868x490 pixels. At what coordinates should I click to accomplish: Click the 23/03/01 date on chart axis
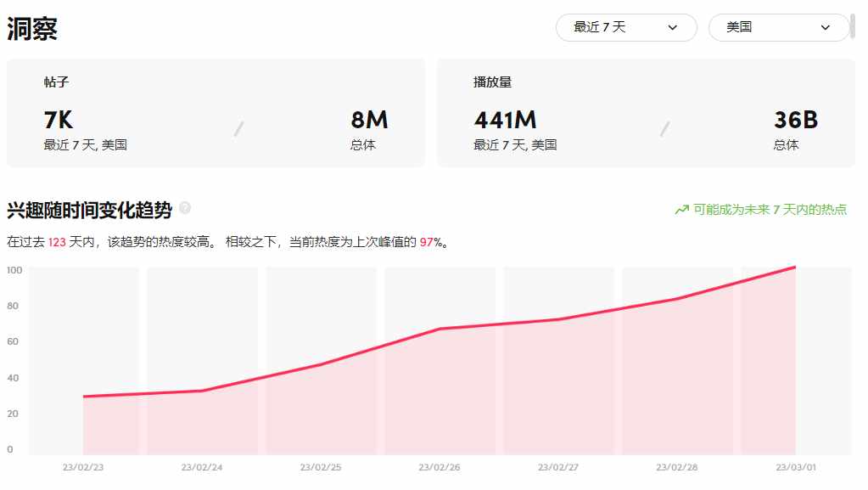pyautogui.click(x=796, y=467)
